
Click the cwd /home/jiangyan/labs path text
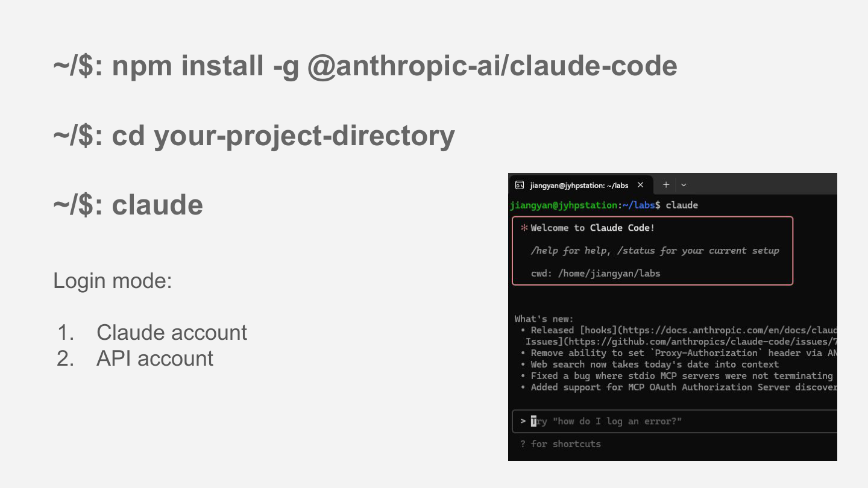596,274
